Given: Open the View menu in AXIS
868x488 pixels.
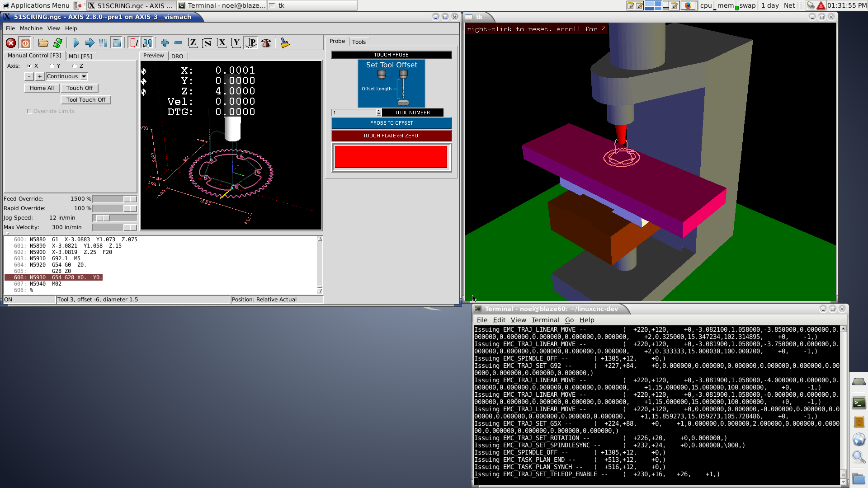Looking at the screenshot, I should coord(53,28).
